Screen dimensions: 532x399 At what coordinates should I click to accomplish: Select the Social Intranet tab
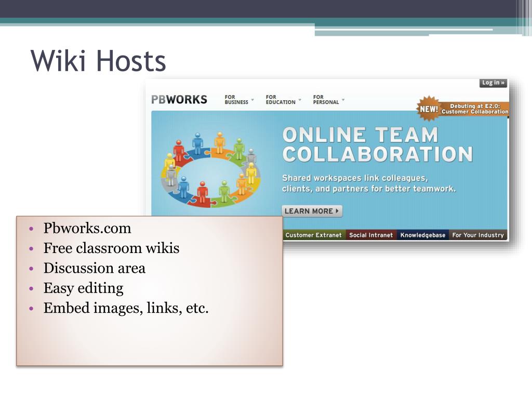pyautogui.click(x=371, y=235)
